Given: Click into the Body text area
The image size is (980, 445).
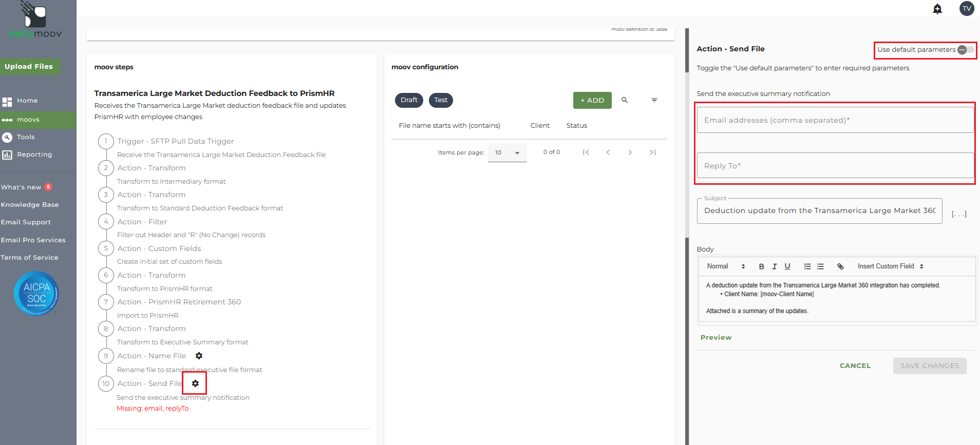Looking at the screenshot, I should (x=837, y=299).
